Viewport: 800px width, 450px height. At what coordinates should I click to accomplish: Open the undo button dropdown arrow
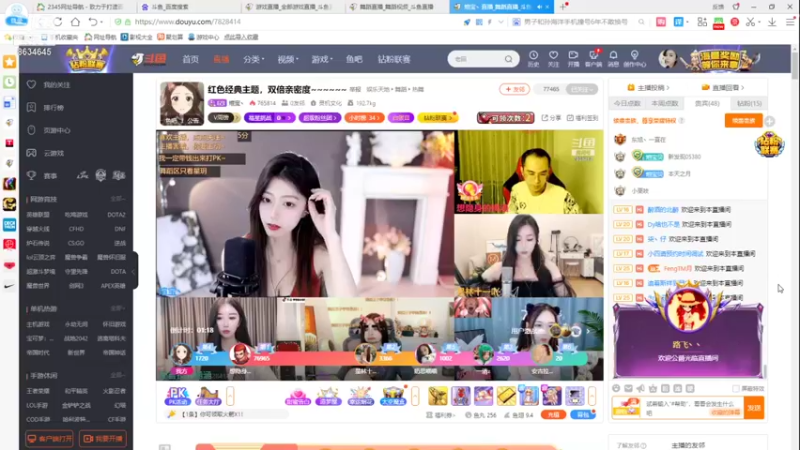[101, 22]
